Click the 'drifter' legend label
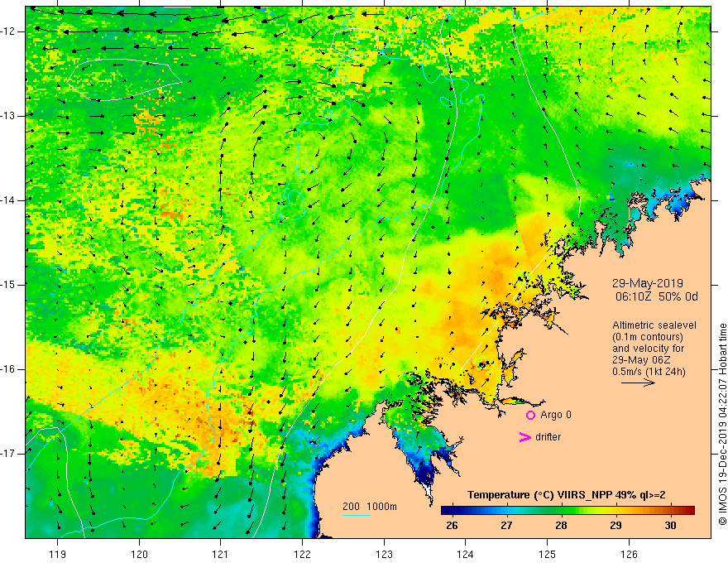728x563 pixels. (x=548, y=437)
